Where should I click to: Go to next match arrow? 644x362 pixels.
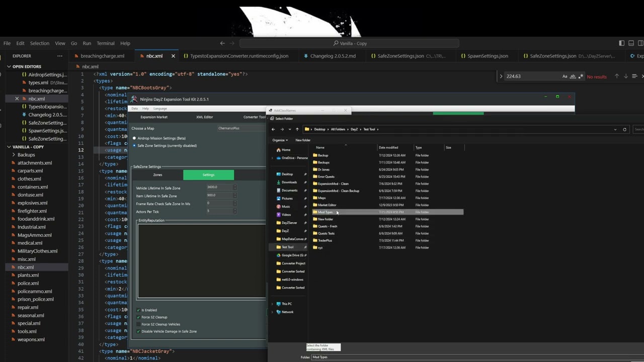(x=625, y=76)
